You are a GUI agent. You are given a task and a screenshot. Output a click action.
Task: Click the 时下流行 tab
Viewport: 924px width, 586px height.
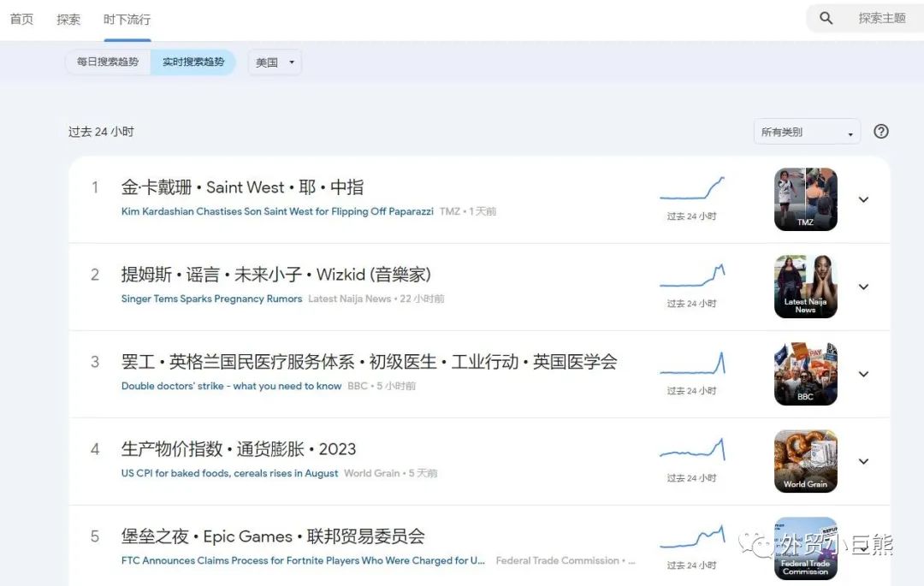[x=127, y=18]
